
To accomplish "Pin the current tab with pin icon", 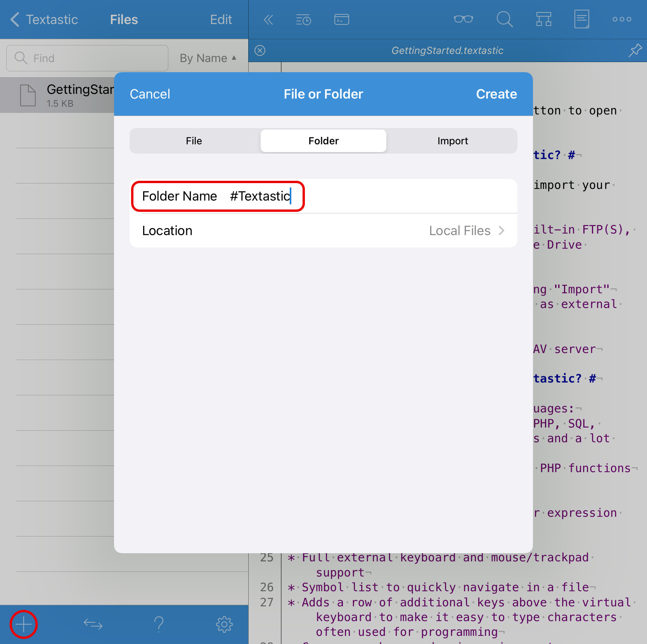I will pyautogui.click(x=635, y=50).
